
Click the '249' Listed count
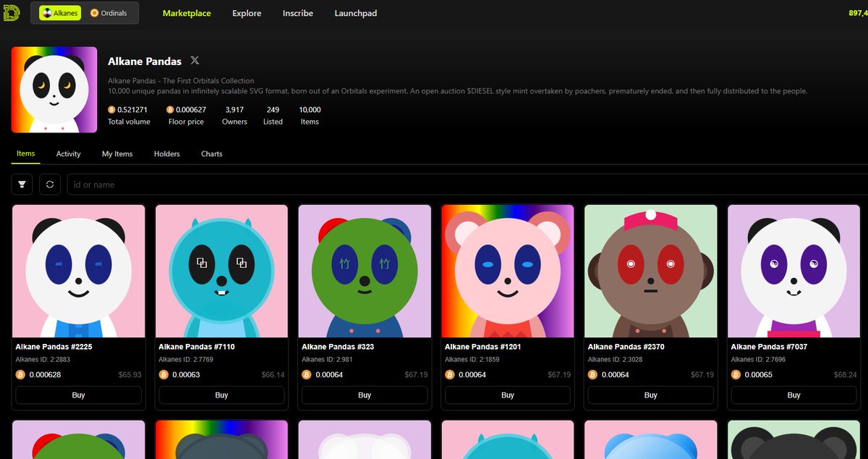click(x=273, y=110)
